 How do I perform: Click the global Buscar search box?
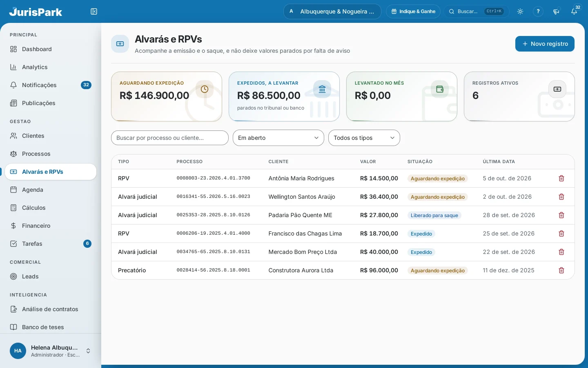click(x=477, y=11)
